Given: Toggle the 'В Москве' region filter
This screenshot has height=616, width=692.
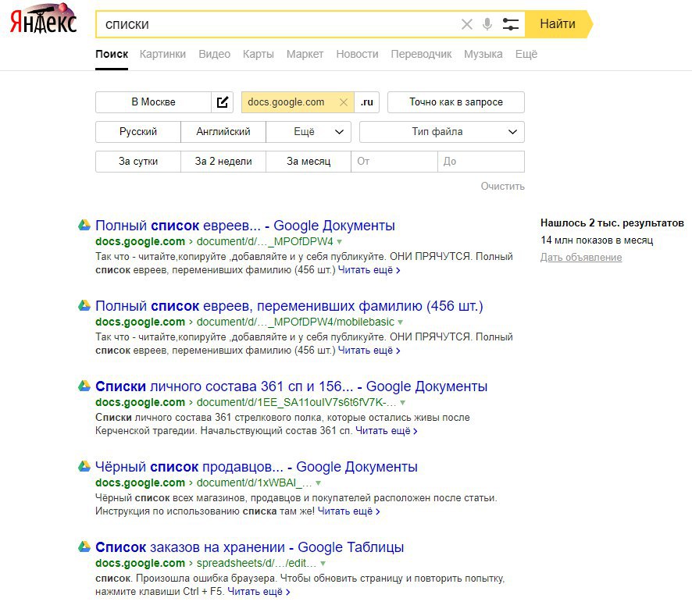Looking at the screenshot, I should pyautogui.click(x=153, y=102).
